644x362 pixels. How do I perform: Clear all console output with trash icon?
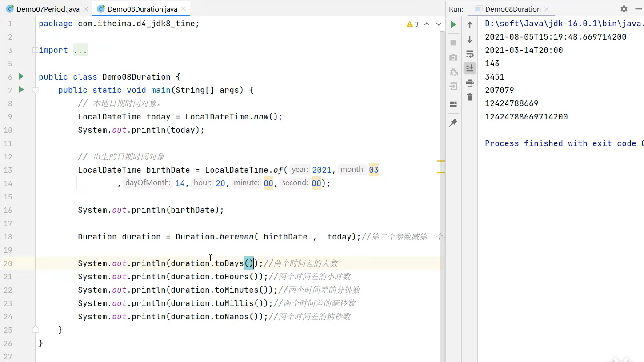pos(469,97)
